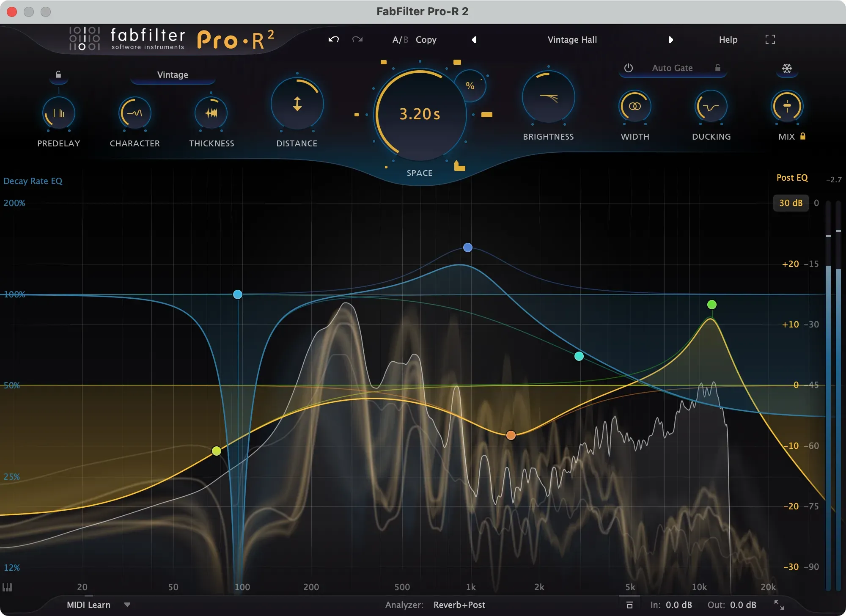Click the Post EQ label

792,178
